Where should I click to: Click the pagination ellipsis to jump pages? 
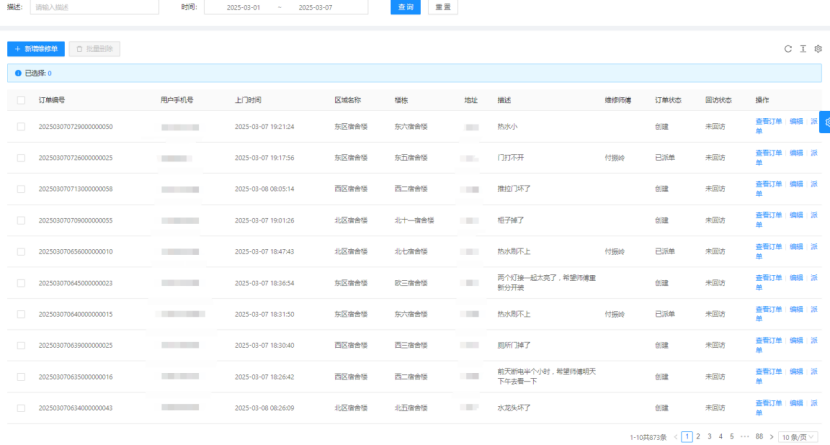pos(745,437)
